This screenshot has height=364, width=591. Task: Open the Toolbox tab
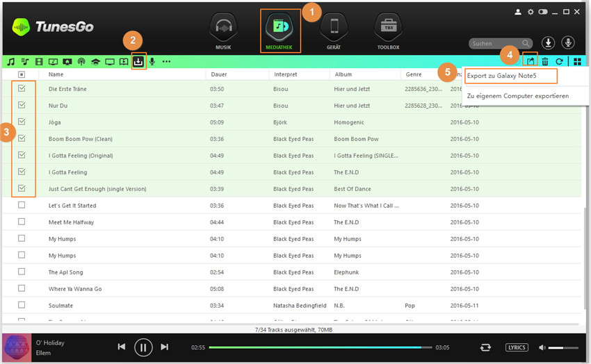(x=388, y=32)
